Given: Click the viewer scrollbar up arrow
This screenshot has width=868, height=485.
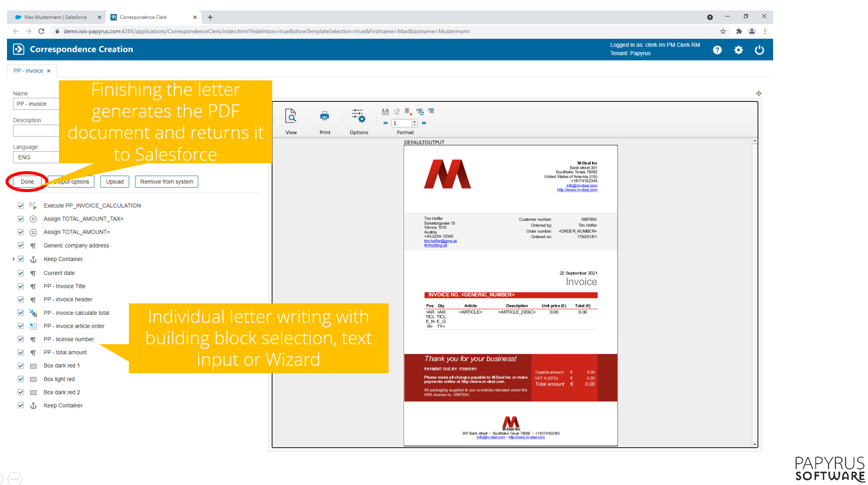Looking at the screenshot, I should [755, 141].
